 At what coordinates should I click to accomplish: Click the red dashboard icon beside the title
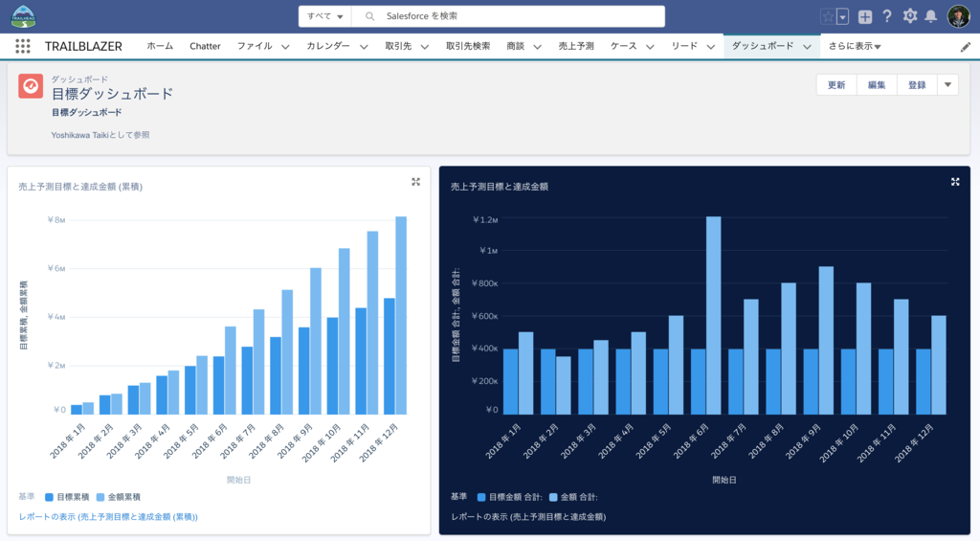pos(31,86)
